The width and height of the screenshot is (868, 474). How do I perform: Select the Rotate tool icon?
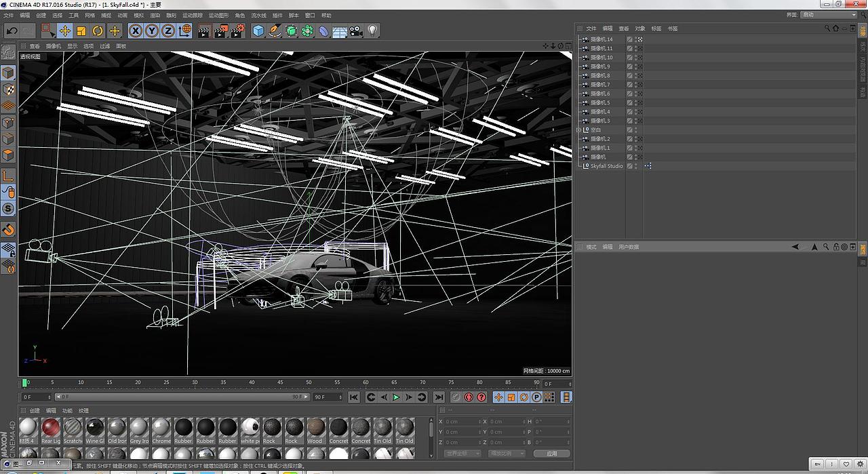point(98,31)
